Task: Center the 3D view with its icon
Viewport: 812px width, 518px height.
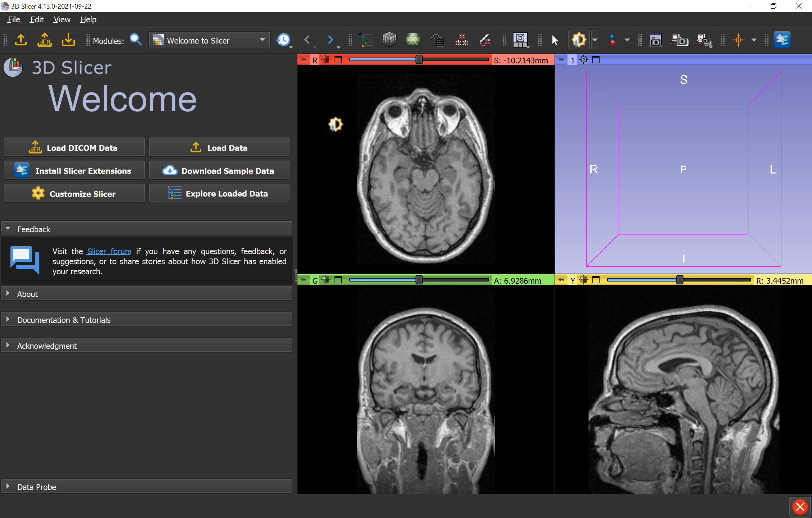Action: tap(584, 60)
